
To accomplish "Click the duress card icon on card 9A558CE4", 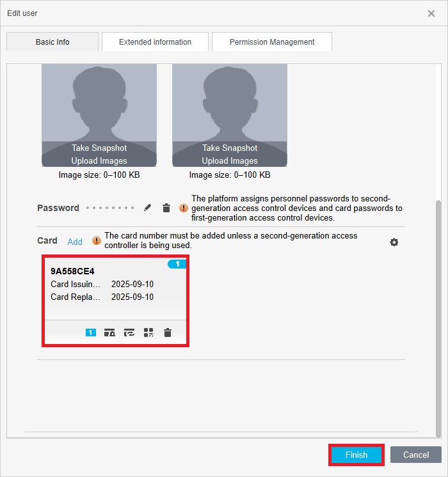I will click(x=109, y=332).
